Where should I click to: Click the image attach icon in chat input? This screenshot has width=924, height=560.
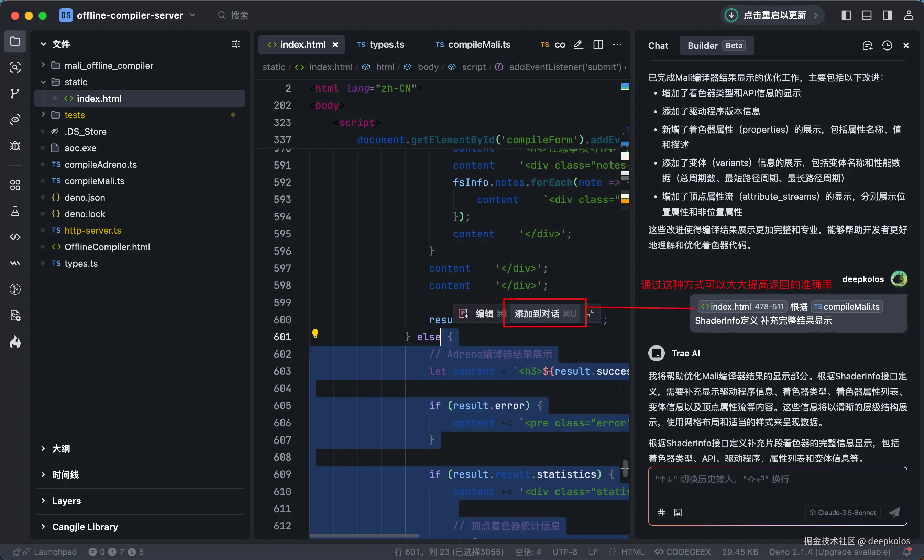(x=678, y=512)
